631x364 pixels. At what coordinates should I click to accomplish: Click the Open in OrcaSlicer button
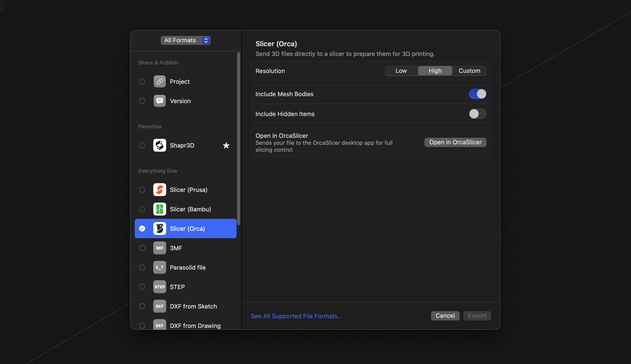(x=455, y=142)
